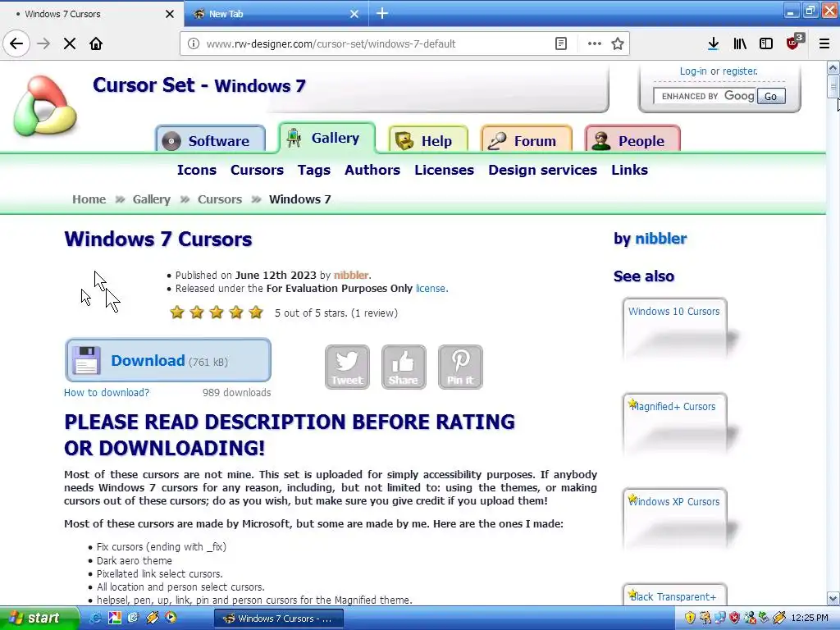Click Windows 7 Cursors taskbar window button
Screen dimensions: 840x630
tap(278, 619)
